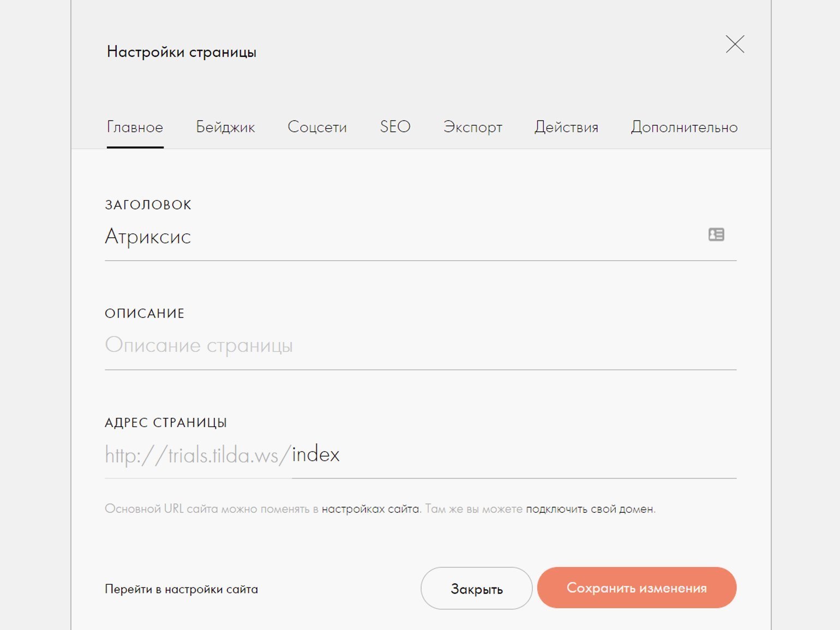Select the SEO tab
The width and height of the screenshot is (840, 630).
click(395, 127)
